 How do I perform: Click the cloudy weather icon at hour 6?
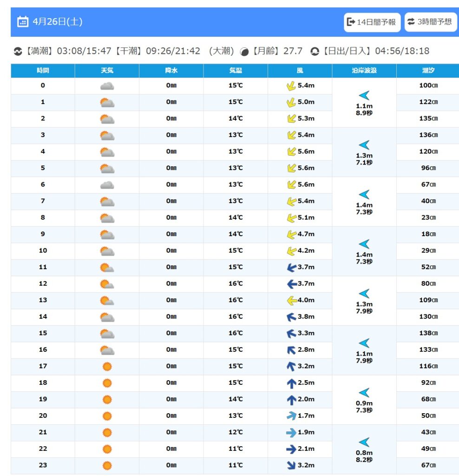tap(107, 185)
